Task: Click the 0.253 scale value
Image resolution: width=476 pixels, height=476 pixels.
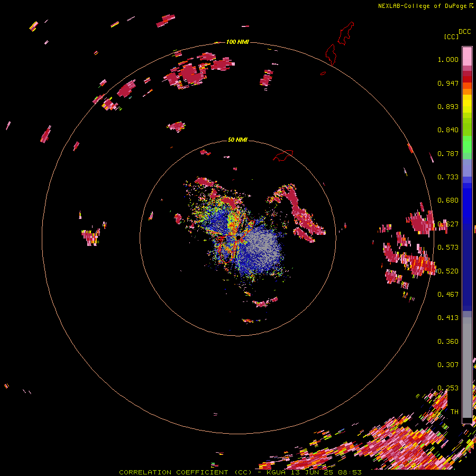Action: tap(448, 388)
